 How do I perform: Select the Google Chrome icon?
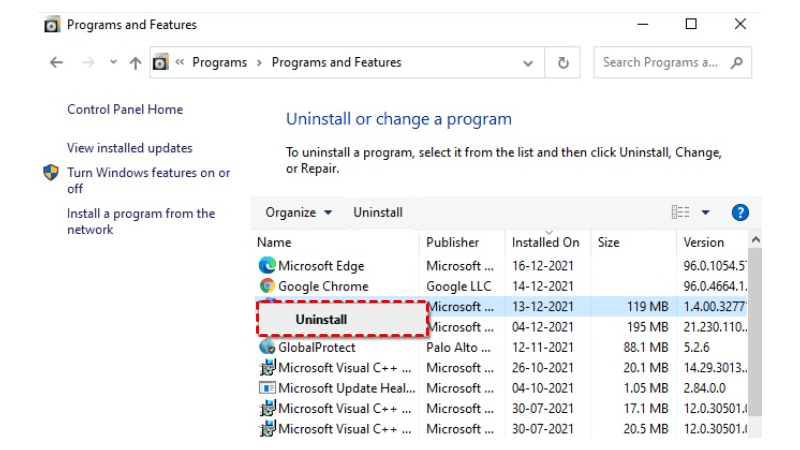click(x=267, y=286)
